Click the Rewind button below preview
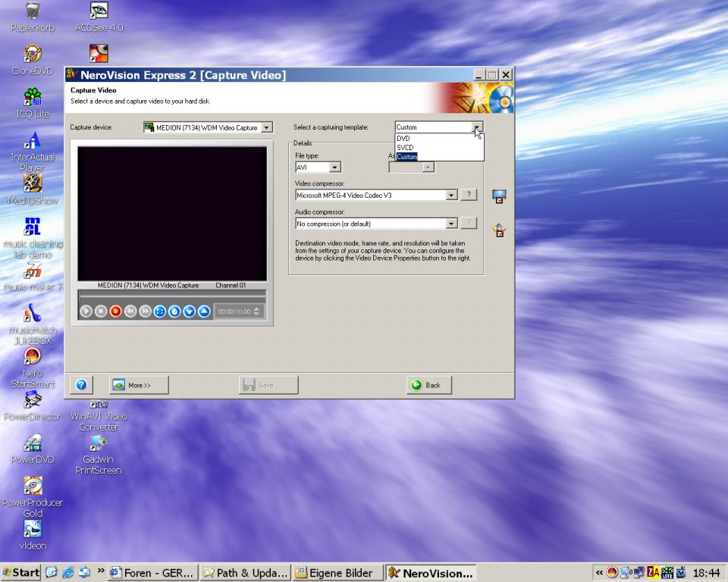728x582 pixels. coord(130,311)
